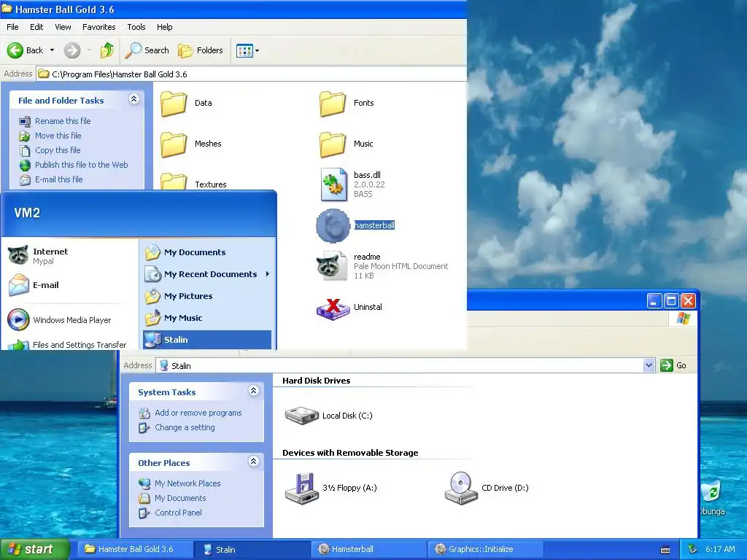Image resolution: width=747 pixels, height=560 pixels.
Task: Click Rename this file
Action: coord(63,121)
